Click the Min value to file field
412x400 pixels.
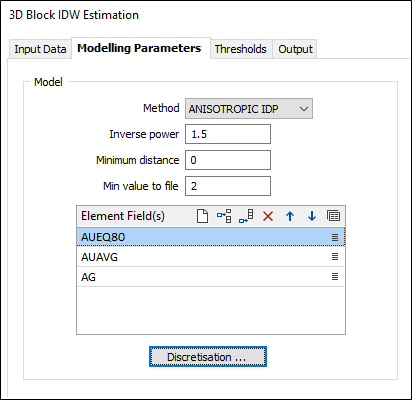click(x=228, y=186)
